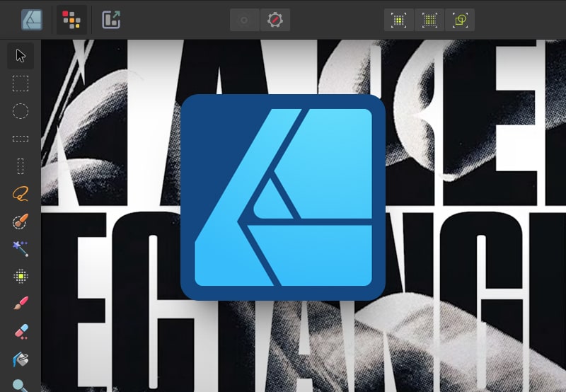Select the Row Marquee tool
The image size is (566, 392).
pos(21,139)
